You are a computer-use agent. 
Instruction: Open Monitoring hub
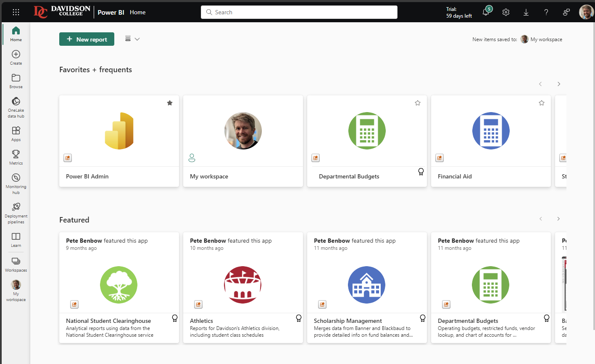pos(16,184)
